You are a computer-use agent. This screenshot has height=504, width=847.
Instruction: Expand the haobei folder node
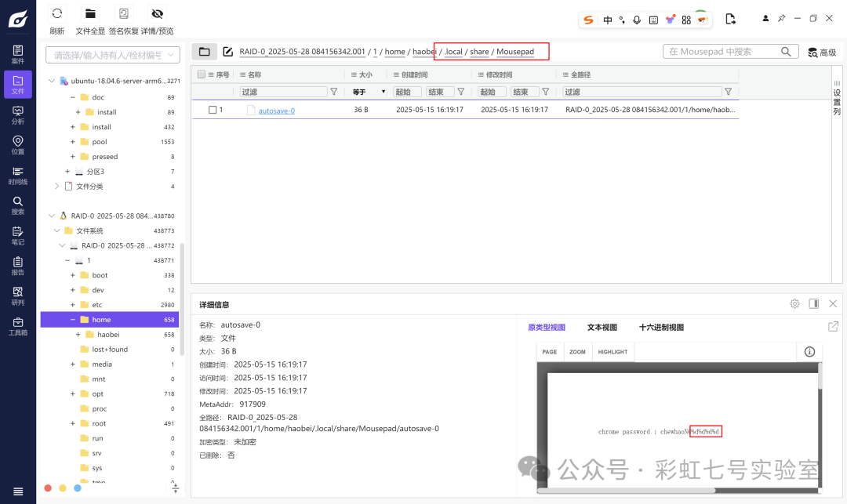(78, 335)
